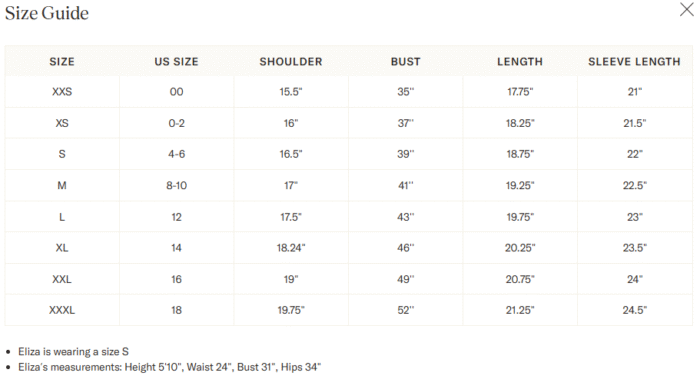Click the XXXL size cell

62,310
